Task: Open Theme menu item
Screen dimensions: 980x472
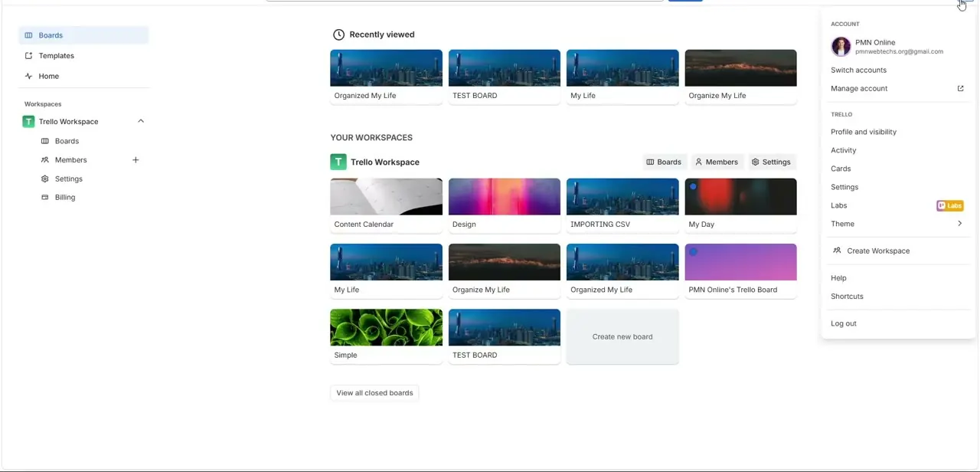Action: (898, 225)
